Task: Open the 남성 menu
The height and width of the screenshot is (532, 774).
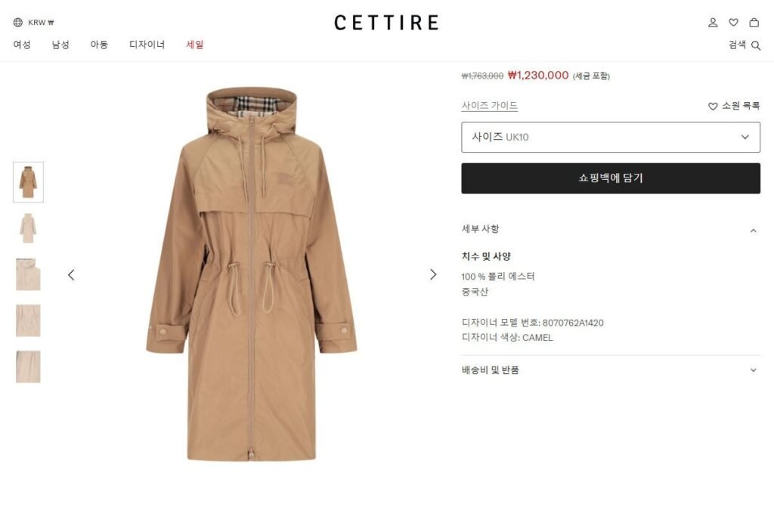Action: tap(60, 45)
